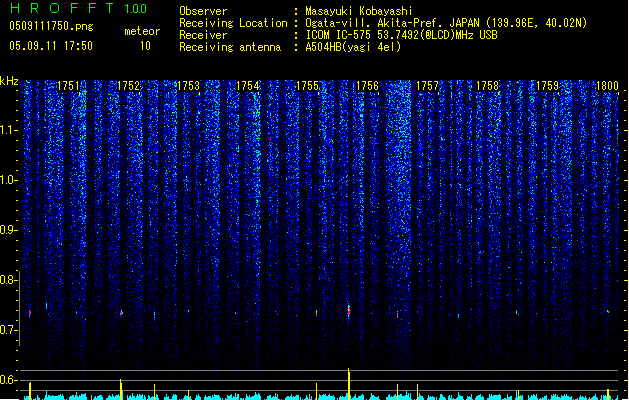The width and height of the screenshot is (629, 400).
Task: Click the Receiving Location label
Action: pyautogui.click(x=233, y=23)
